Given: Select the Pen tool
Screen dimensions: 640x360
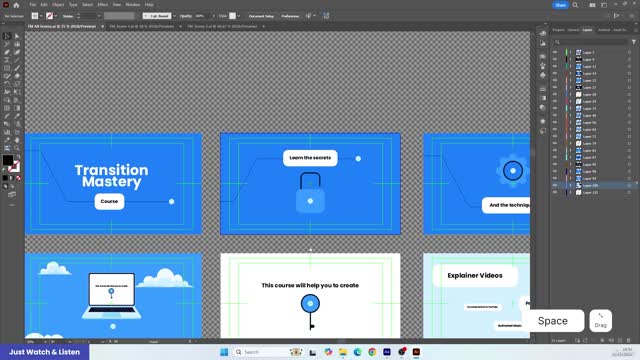Looking at the screenshot, I should pyautogui.click(x=7, y=52).
